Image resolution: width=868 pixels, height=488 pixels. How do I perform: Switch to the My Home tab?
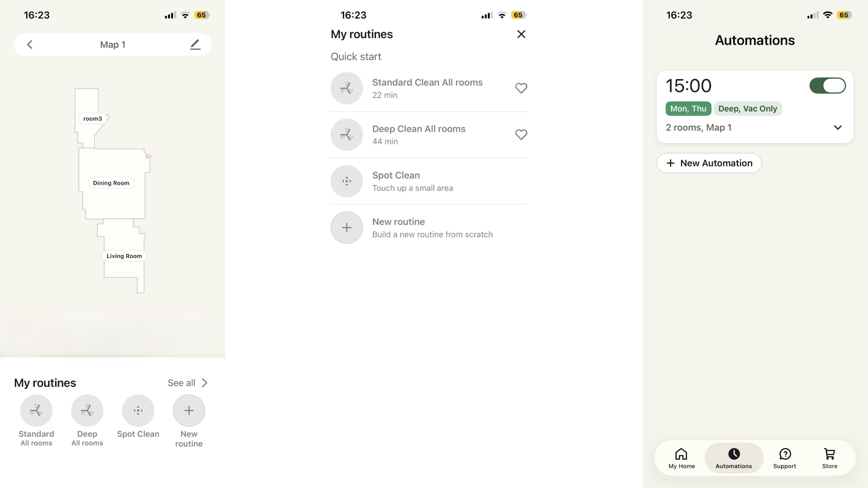[x=681, y=459]
